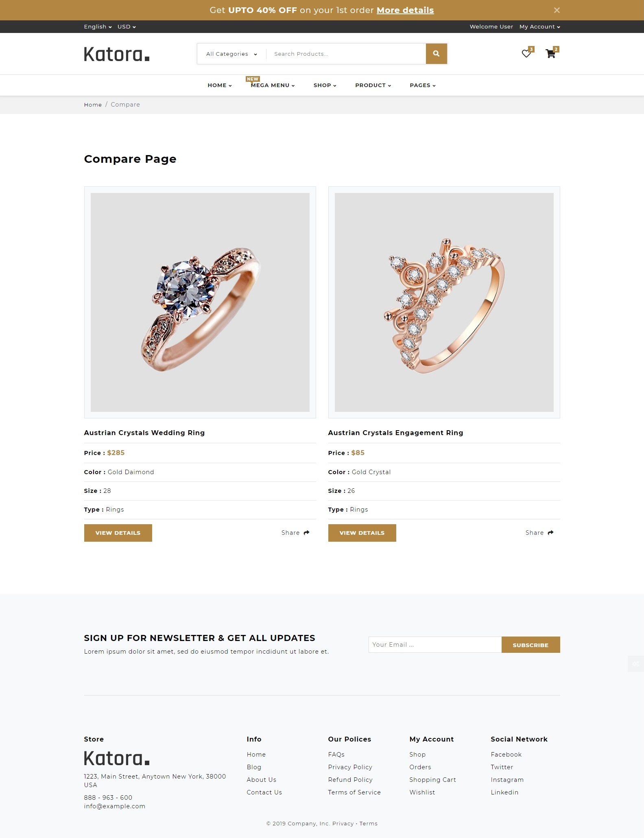
Task: Open the Shop navigation menu
Action: tap(325, 85)
